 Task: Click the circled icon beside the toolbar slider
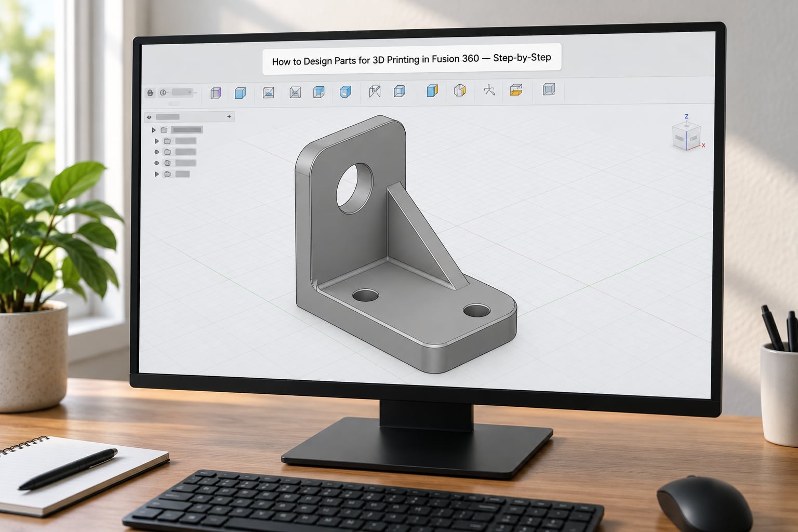(163, 92)
